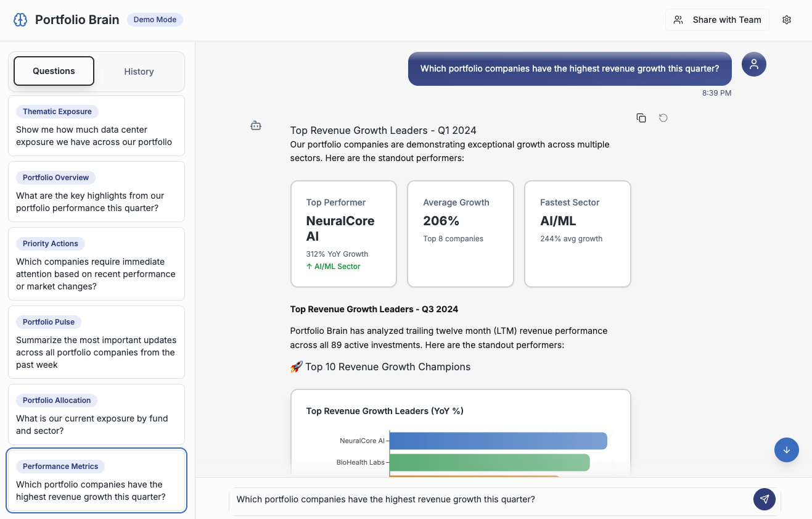This screenshot has width=812, height=519.
Task: Click the Fastest Sector AI/ML card
Action: pyautogui.click(x=578, y=234)
